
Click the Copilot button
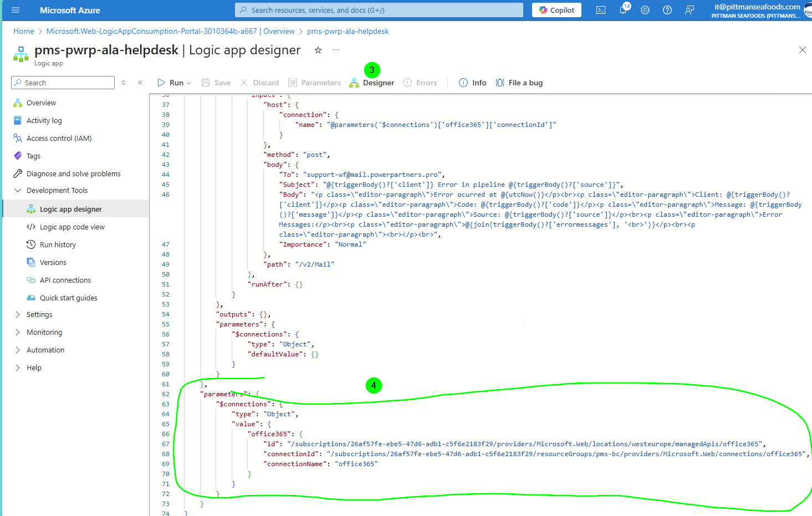coord(556,10)
